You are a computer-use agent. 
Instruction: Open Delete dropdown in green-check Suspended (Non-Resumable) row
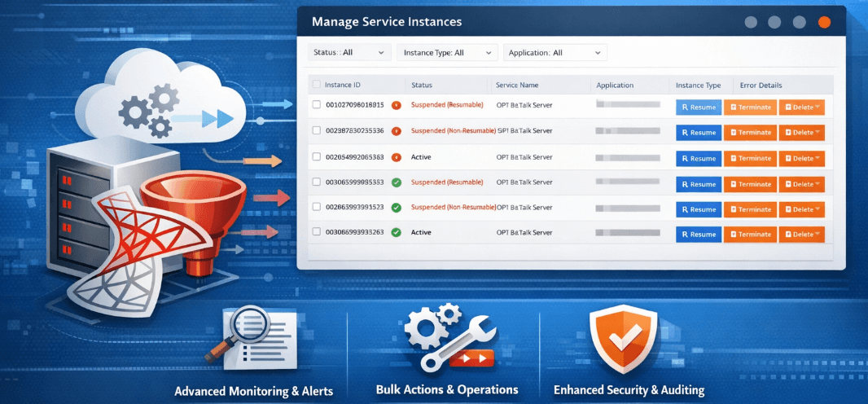[x=801, y=209]
